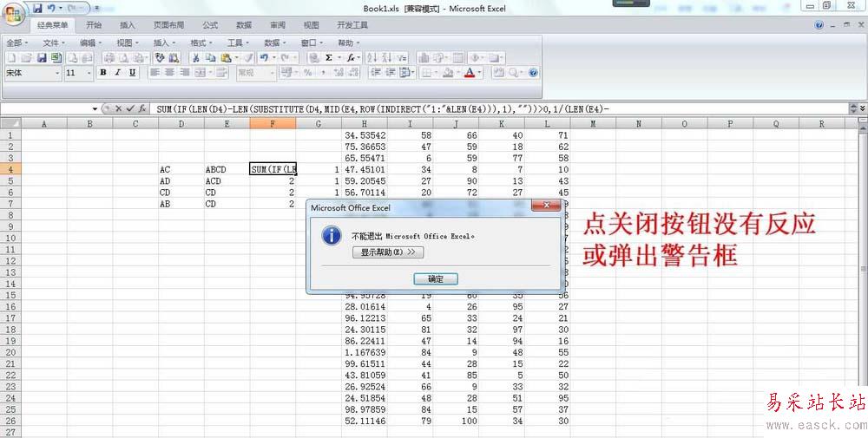Image resolution: width=868 pixels, height=438 pixels.
Task: Click the Fill Color paint bucket swatch
Action: 448,73
